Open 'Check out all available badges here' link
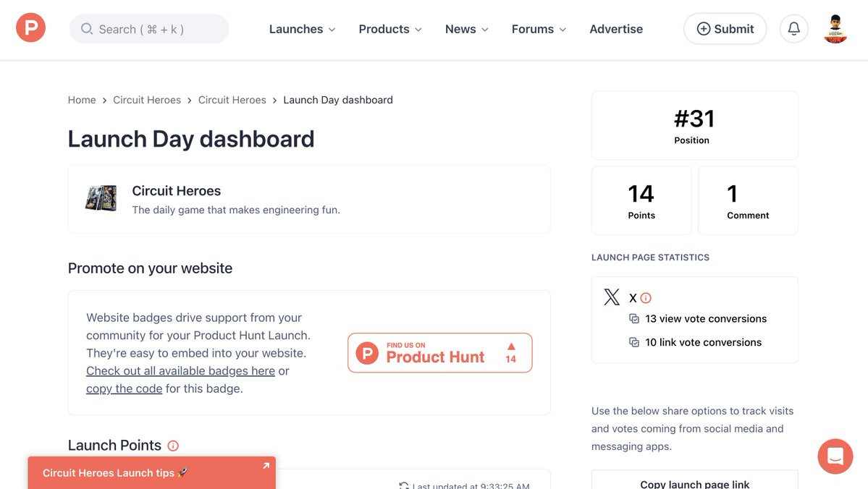 click(x=180, y=370)
